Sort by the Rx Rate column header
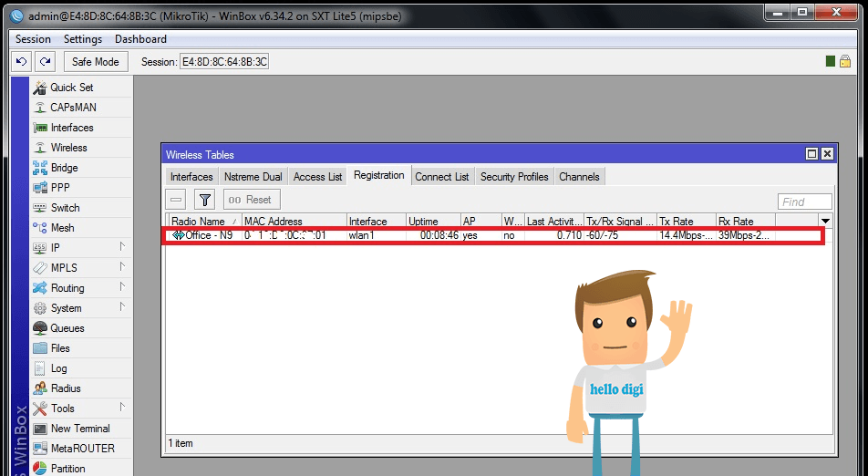Viewport: 868px width, 476px height. coord(746,221)
